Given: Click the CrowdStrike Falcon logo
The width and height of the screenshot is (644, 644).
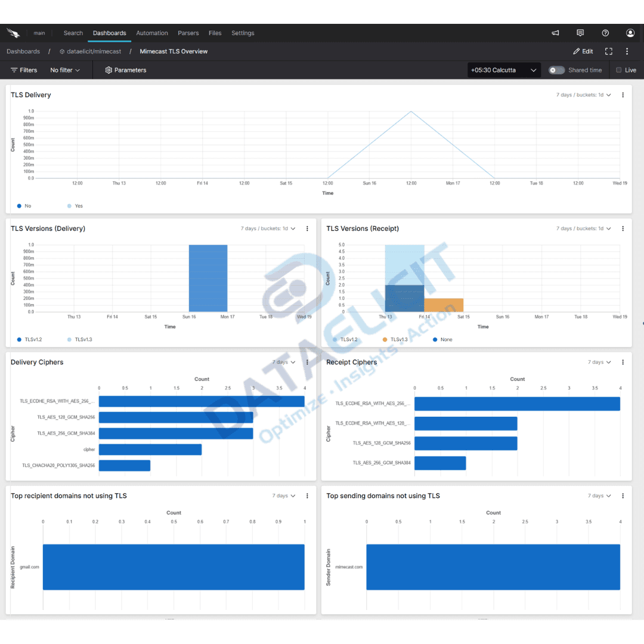Looking at the screenshot, I should coord(13,33).
